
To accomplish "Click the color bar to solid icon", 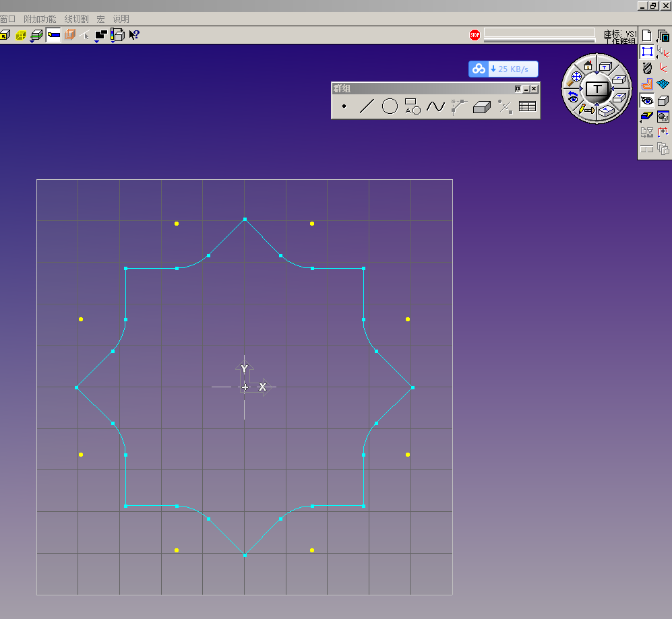I will coord(117,34).
